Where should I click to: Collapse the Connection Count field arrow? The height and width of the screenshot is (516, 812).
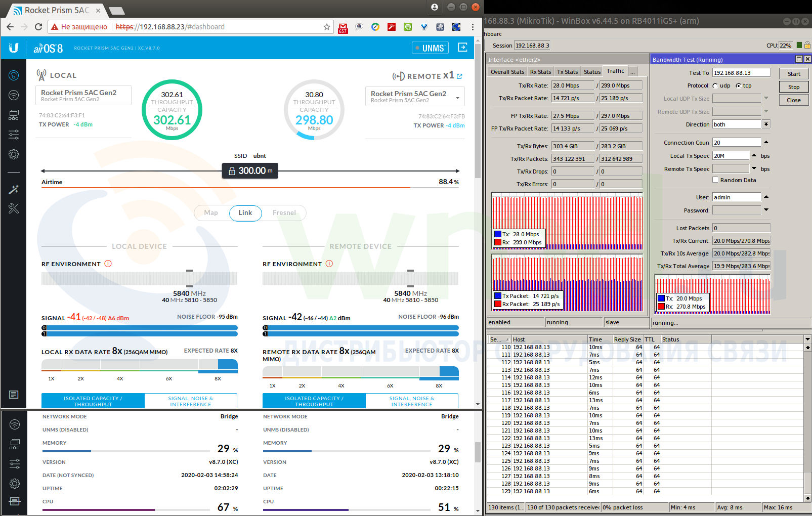[766, 142]
